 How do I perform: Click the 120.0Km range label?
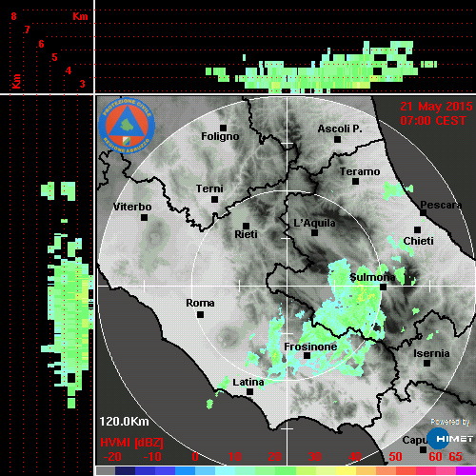click(124, 422)
